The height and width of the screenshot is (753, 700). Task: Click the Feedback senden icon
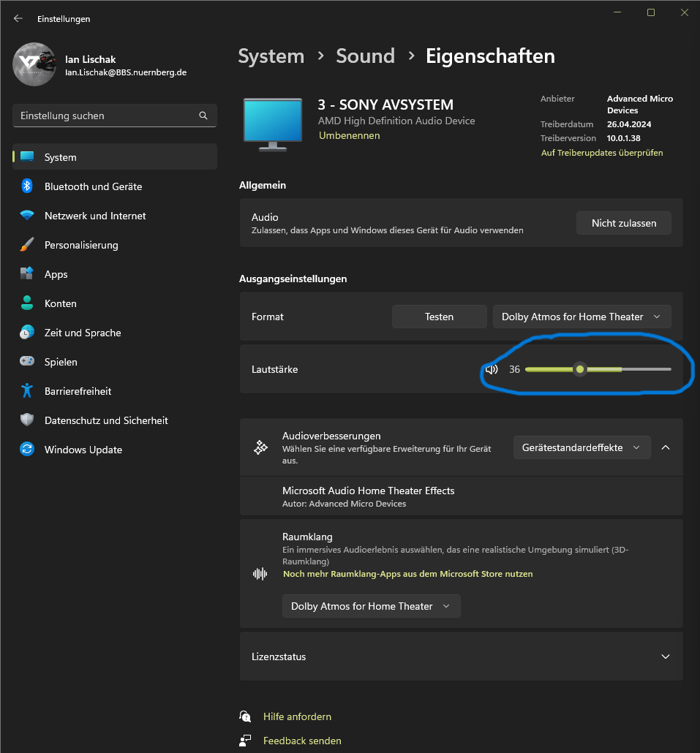pos(245,741)
